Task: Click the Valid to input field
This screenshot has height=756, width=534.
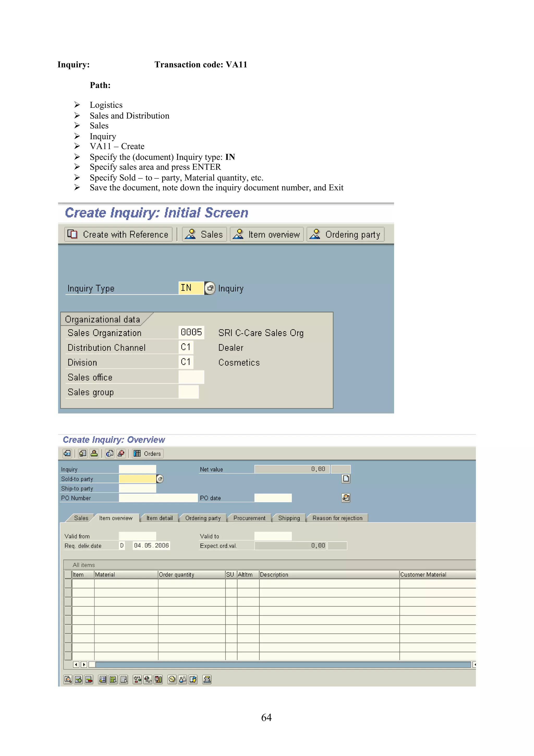Action: tap(273, 536)
